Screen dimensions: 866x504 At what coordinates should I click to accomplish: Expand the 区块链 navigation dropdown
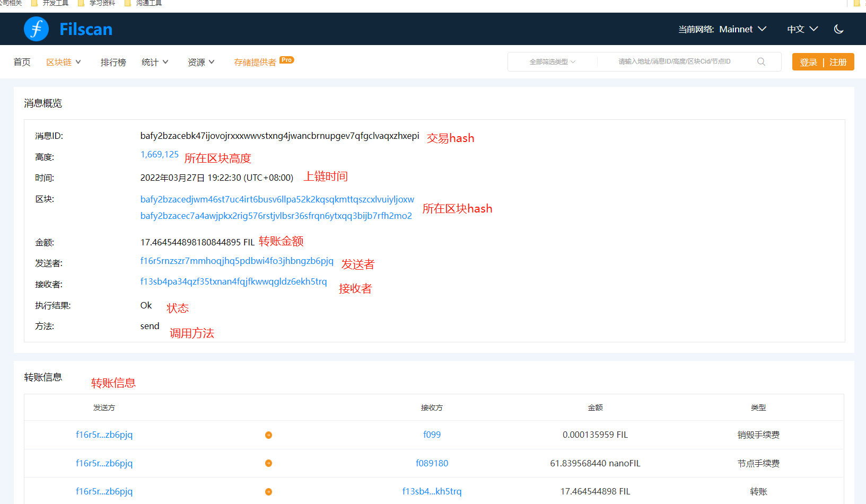tap(63, 61)
